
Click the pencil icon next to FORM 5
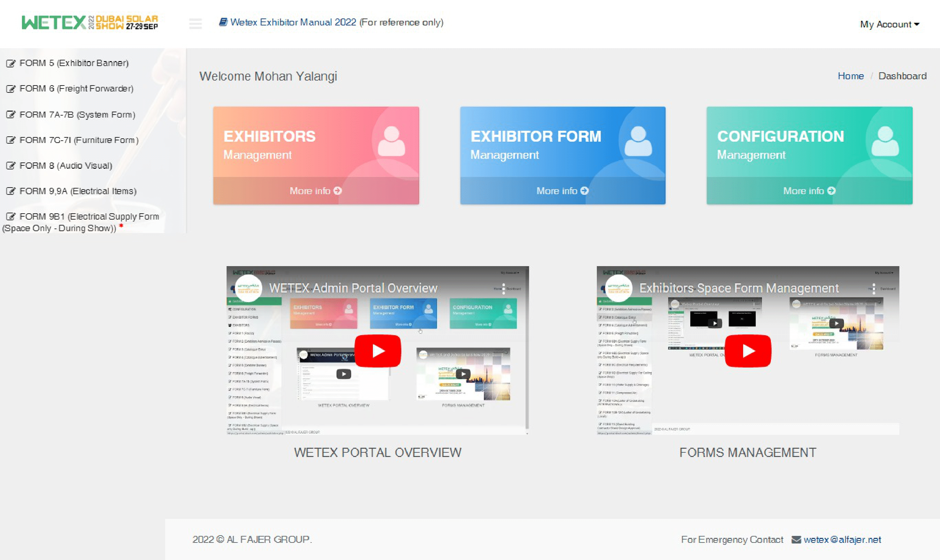pyautogui.click(x=11, y=63)
